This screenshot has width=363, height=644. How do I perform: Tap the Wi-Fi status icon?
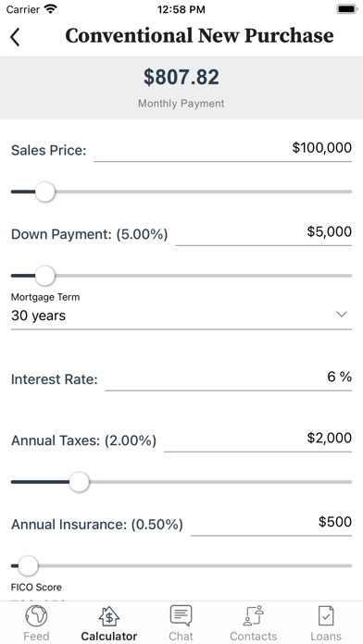point(51,8)
